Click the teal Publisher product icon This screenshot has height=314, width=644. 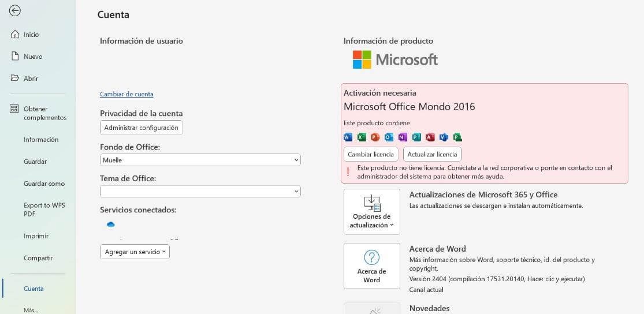click(416, 137)
